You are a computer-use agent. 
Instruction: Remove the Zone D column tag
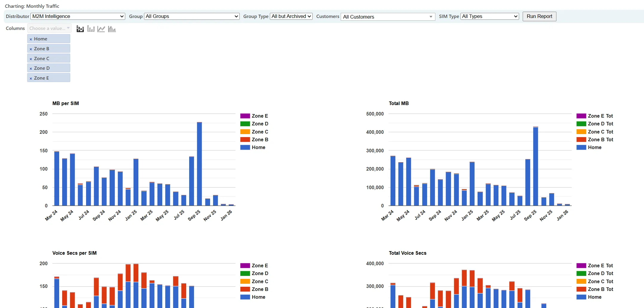tap(31, 69)
